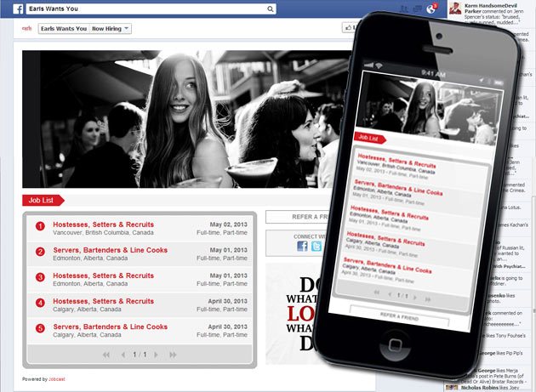The image size is (536, 392).
Task: Click the 1 / 1 page indicator
Action: (x=140, y=355)
